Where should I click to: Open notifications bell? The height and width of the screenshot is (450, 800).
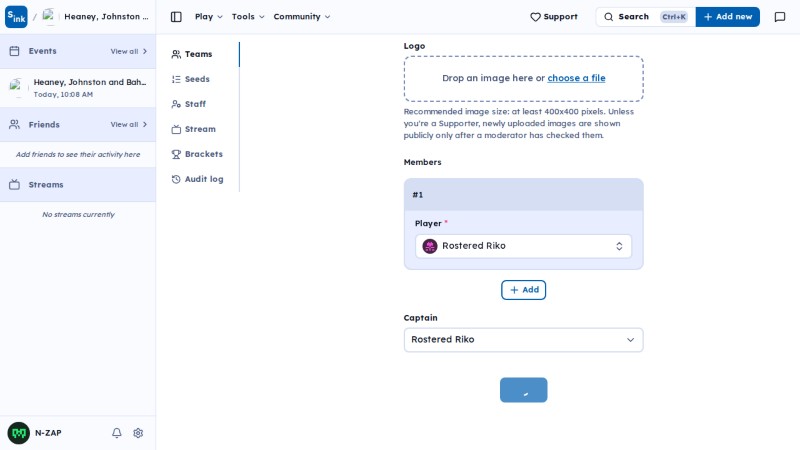point(117,433)
